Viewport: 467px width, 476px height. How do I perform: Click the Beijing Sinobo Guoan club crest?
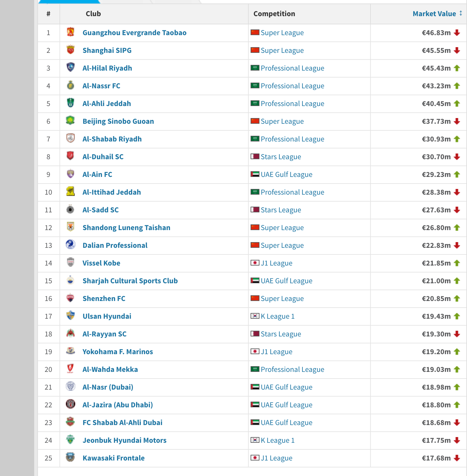point(71,121)
